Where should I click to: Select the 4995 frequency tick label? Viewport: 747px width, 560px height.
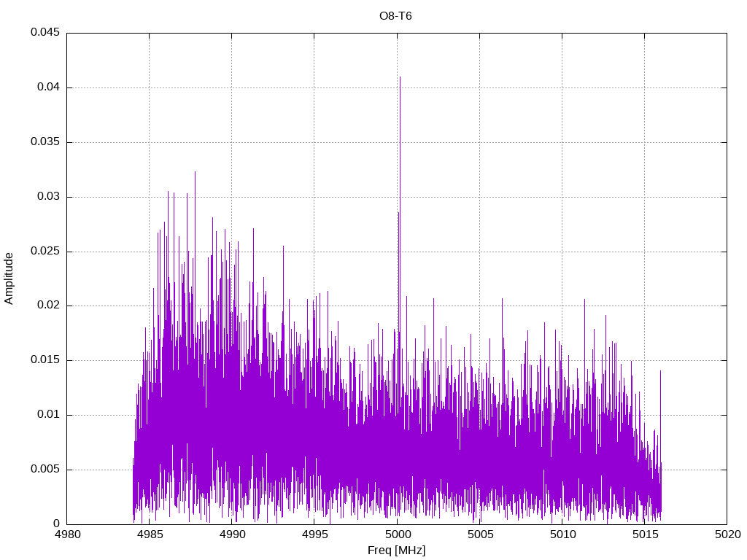(314, 534)
